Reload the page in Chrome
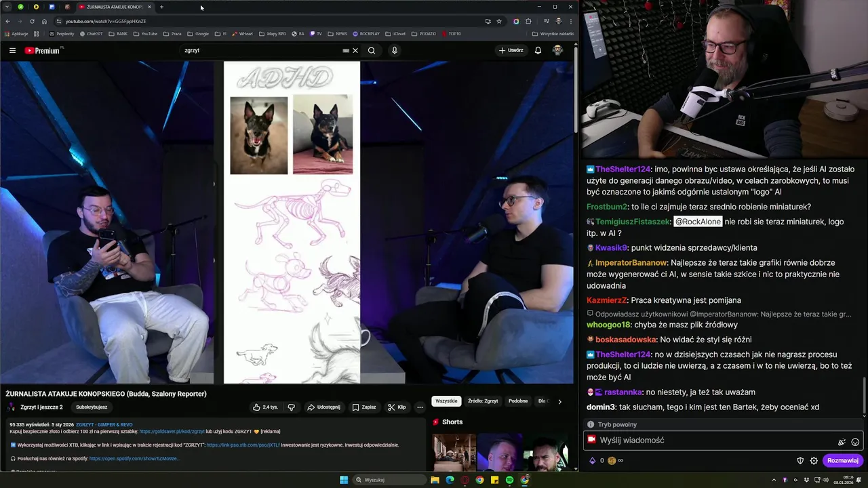The image size is (868, 488). click(x=32, y=21)
